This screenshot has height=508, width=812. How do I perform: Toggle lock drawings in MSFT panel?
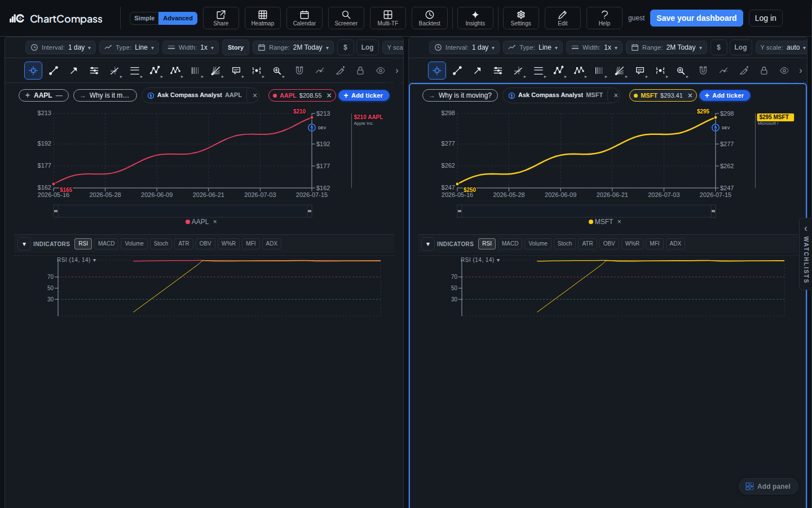[764, 71]
